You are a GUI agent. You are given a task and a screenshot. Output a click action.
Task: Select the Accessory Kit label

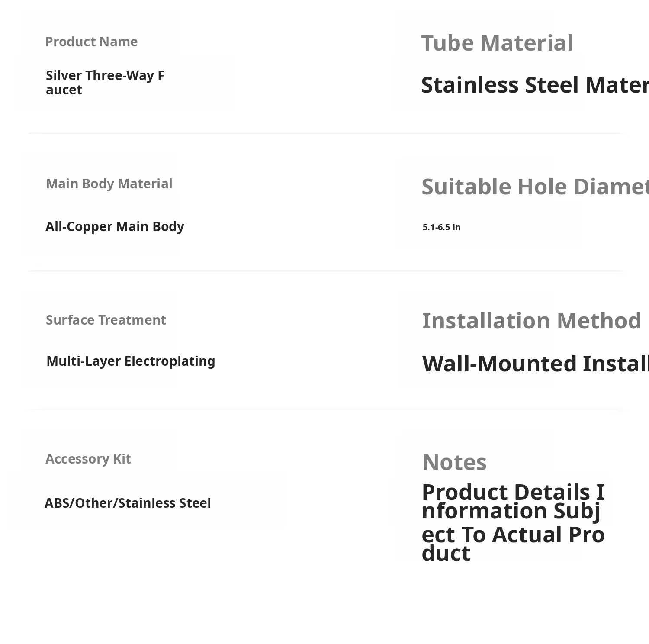88,459
